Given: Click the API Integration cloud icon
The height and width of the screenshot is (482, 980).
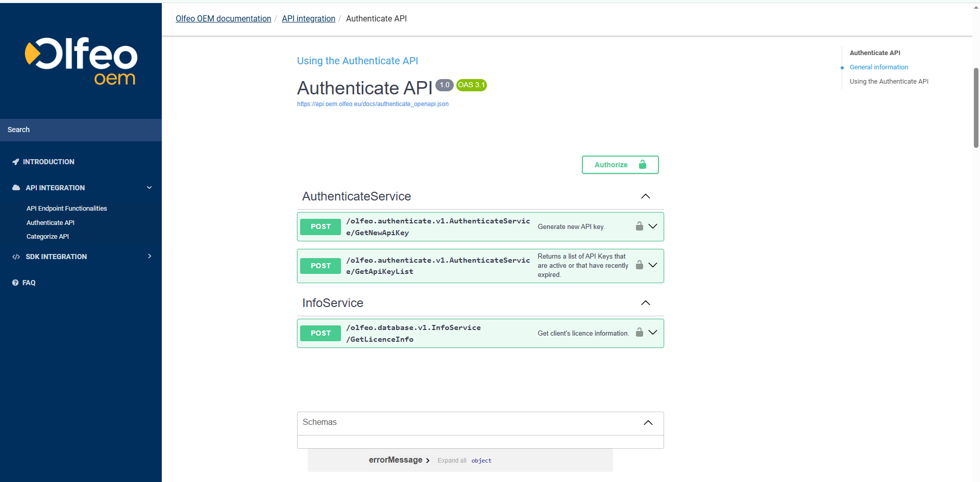Looking at the screenshot, I should click(16, 188).
